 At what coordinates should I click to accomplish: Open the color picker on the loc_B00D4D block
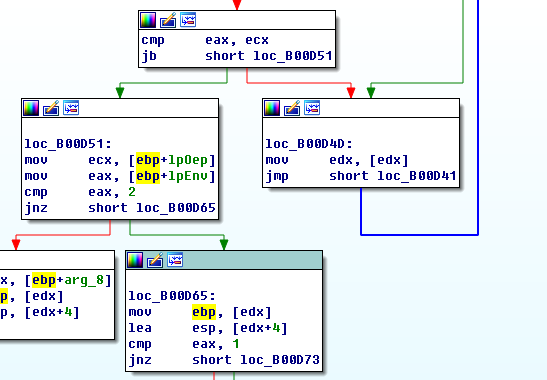point(272,108)
